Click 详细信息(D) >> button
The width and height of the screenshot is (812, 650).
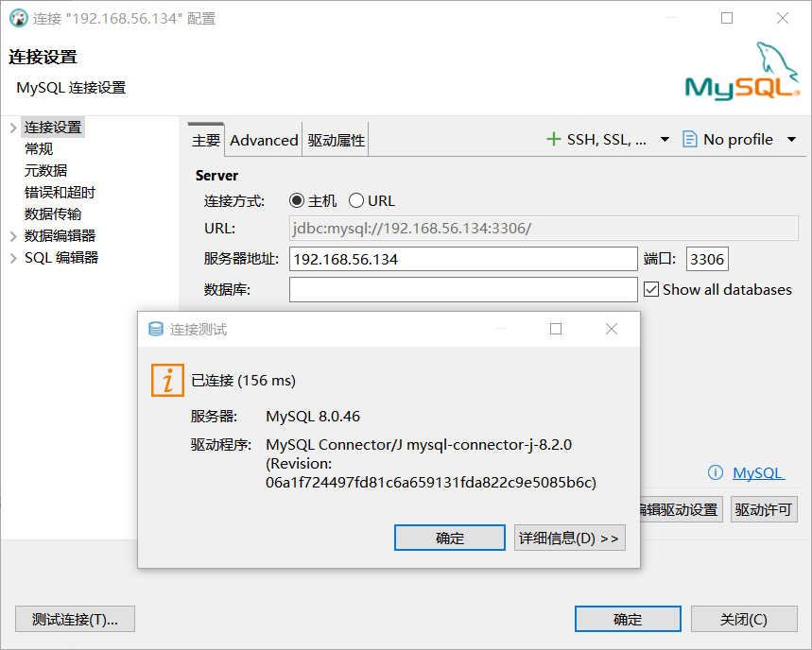point(570,538)
